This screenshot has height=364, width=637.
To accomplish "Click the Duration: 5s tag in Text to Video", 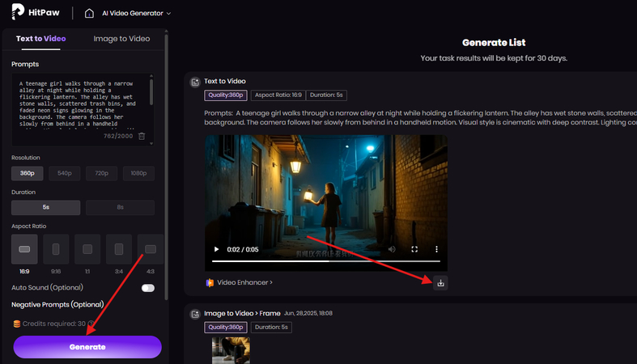I will pyautogui.click(x=326, y=95).
